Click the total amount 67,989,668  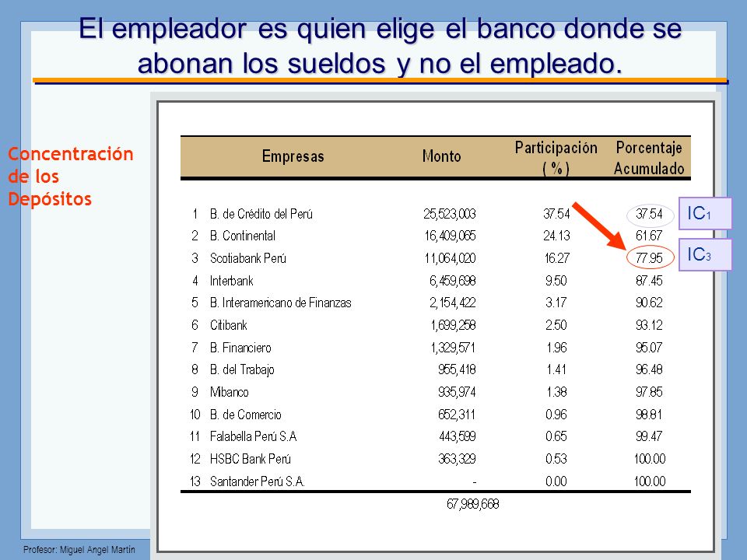coord(472,504)
